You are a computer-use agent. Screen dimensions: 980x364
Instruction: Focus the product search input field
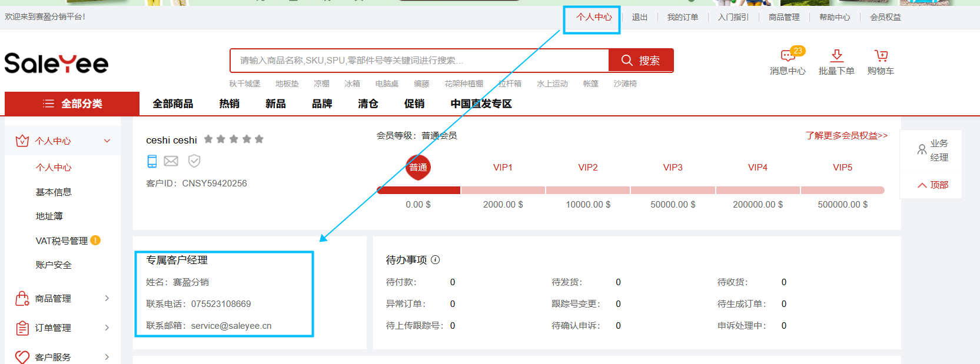coord(418,61)
